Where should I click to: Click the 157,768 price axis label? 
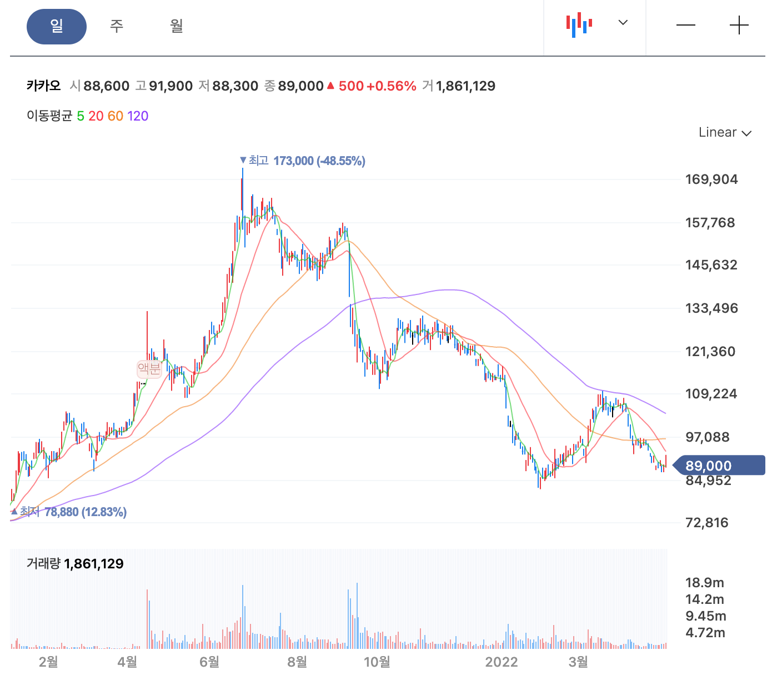(710, 223)
